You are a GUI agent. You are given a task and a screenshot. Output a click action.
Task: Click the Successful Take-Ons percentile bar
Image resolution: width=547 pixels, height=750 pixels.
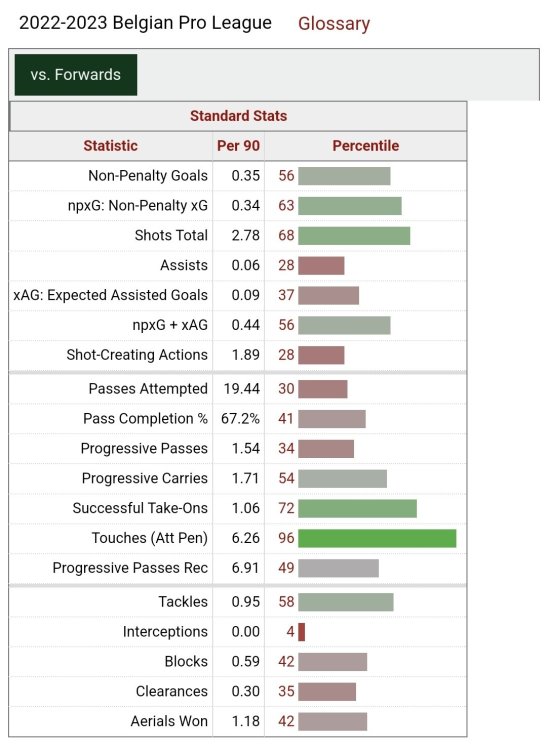[x=358, y=508]
